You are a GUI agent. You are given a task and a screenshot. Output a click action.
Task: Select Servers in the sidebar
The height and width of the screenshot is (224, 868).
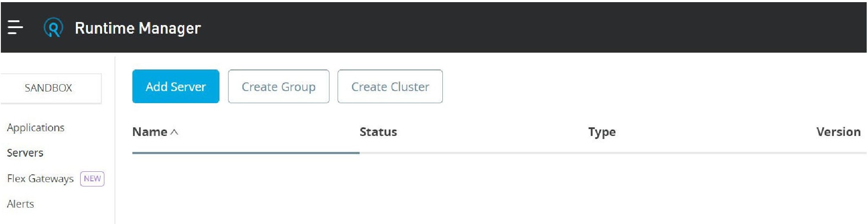click(x=25, y=153)
